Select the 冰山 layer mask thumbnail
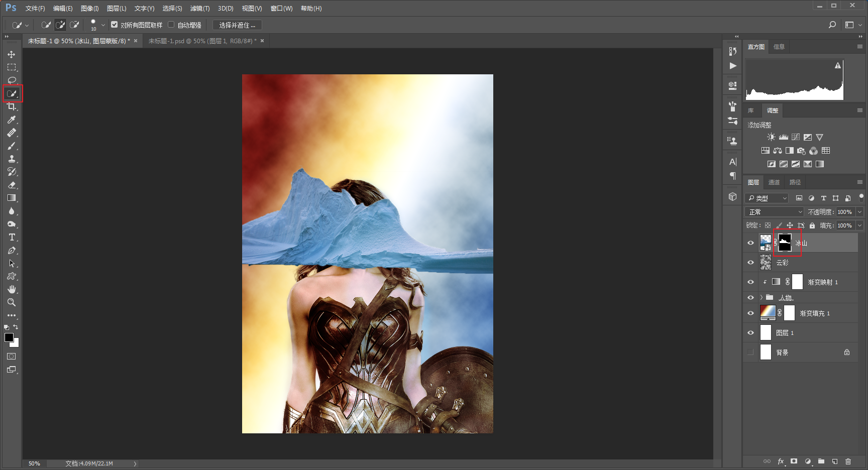The height and width of the screenshot is (470, 868). tap(785, 243)
